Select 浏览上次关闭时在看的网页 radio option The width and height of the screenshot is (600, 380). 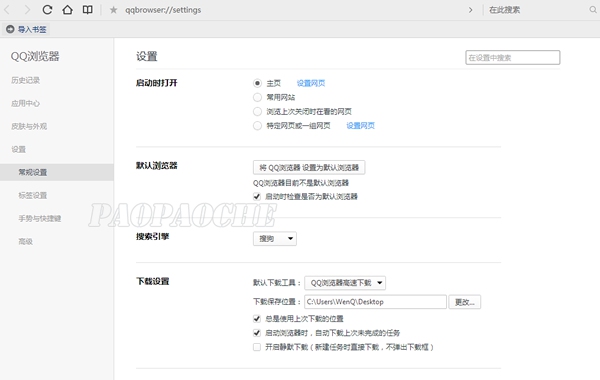[x=257, y=111]
